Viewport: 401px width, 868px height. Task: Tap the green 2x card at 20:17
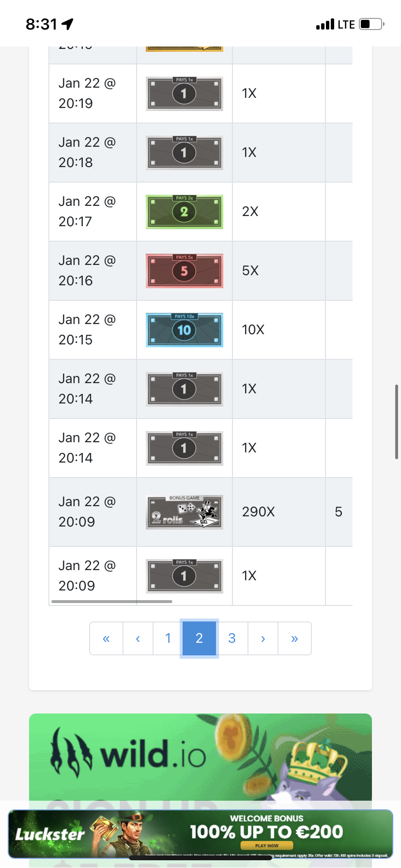[185, 212]
